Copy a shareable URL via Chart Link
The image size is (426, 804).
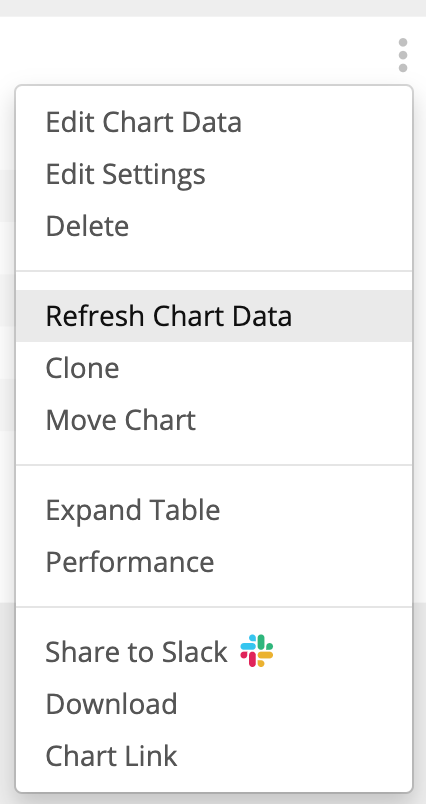(111, 756)
